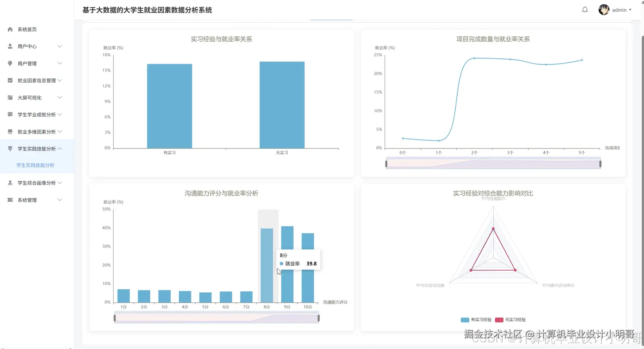The width and height of the screenshot is (644, 349).
Task: Expand the 就业多维因素分析 chevron
Action: click(x=60, y=132)
